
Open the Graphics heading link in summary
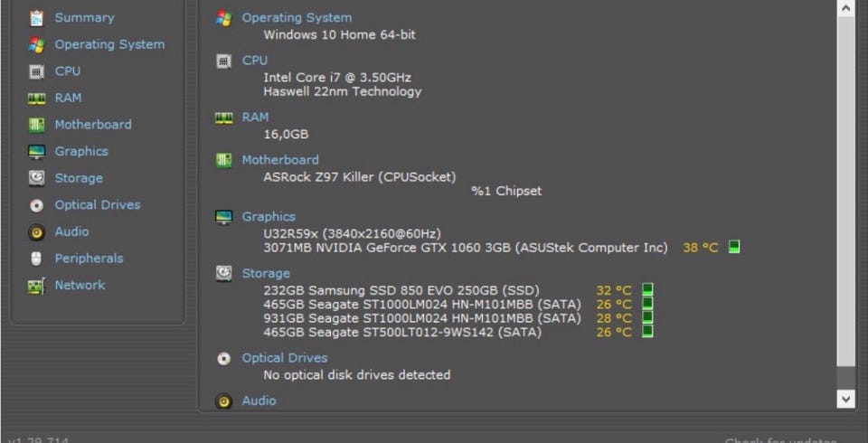269,216
